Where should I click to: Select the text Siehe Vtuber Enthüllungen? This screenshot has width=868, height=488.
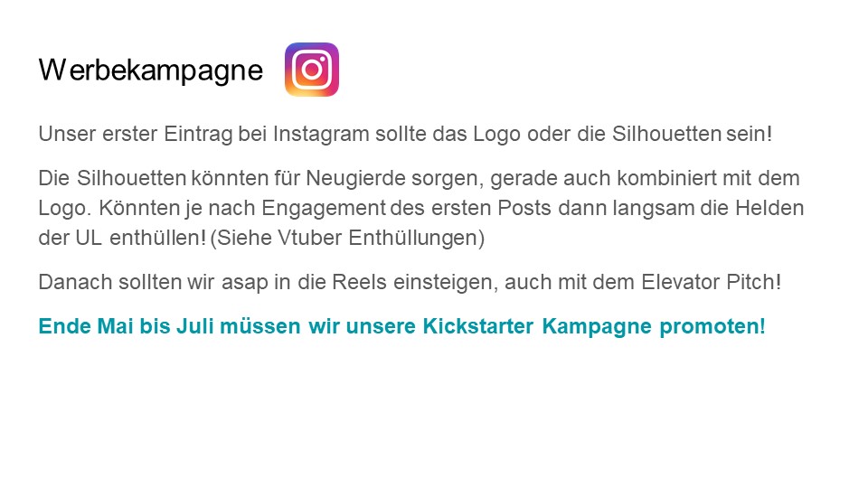click(x=347, y=238)
